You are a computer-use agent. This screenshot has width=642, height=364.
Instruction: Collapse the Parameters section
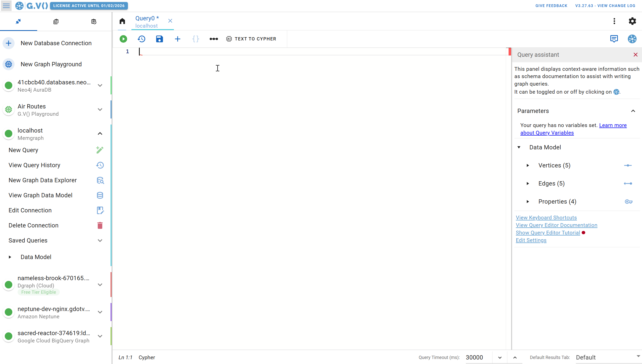(x=633, y=111)
